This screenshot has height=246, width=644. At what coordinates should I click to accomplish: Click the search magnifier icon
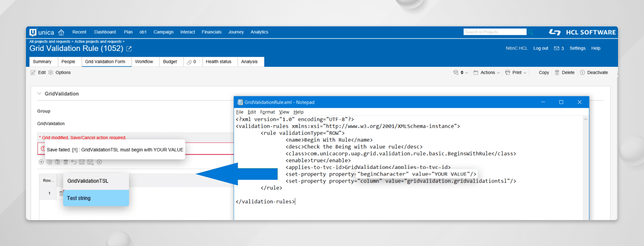(531, 32)
